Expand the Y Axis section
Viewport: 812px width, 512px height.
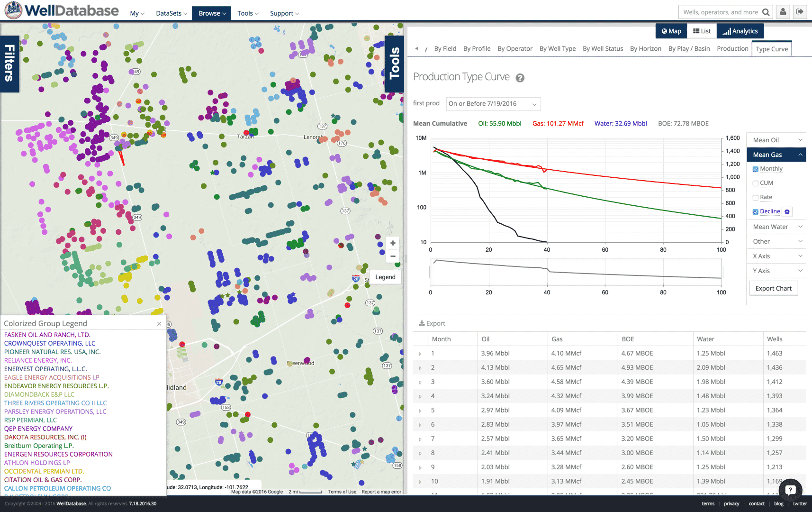pos(777,271)
